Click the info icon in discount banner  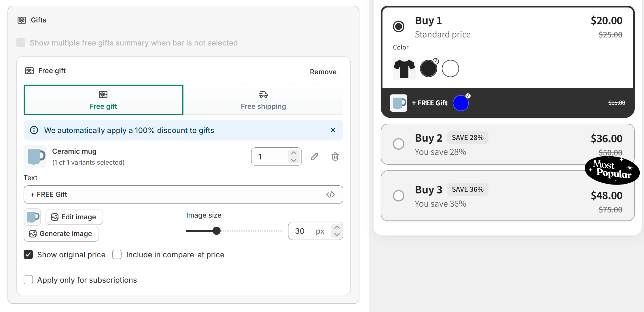point(34,130)
